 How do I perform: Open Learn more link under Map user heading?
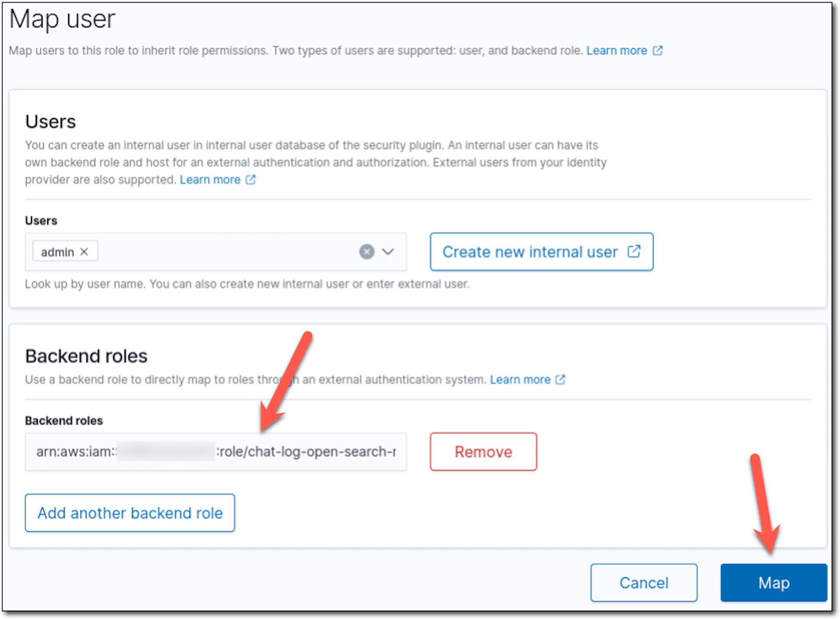pyautogui.click(x=616, y=51)
